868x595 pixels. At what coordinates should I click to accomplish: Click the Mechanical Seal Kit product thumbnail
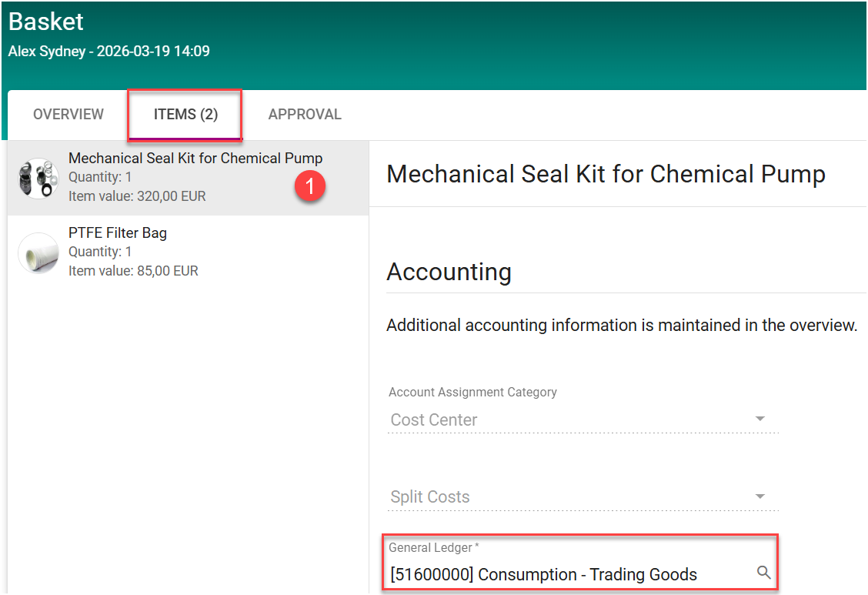[38, 178]
